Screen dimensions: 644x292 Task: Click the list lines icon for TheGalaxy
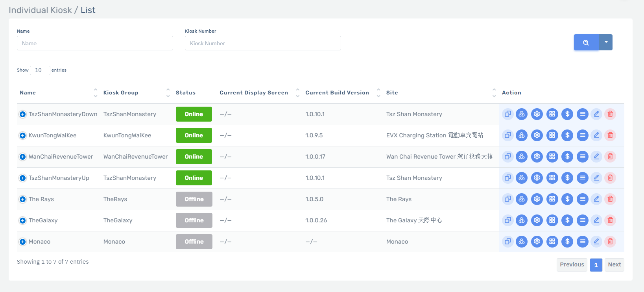[583, 220]
